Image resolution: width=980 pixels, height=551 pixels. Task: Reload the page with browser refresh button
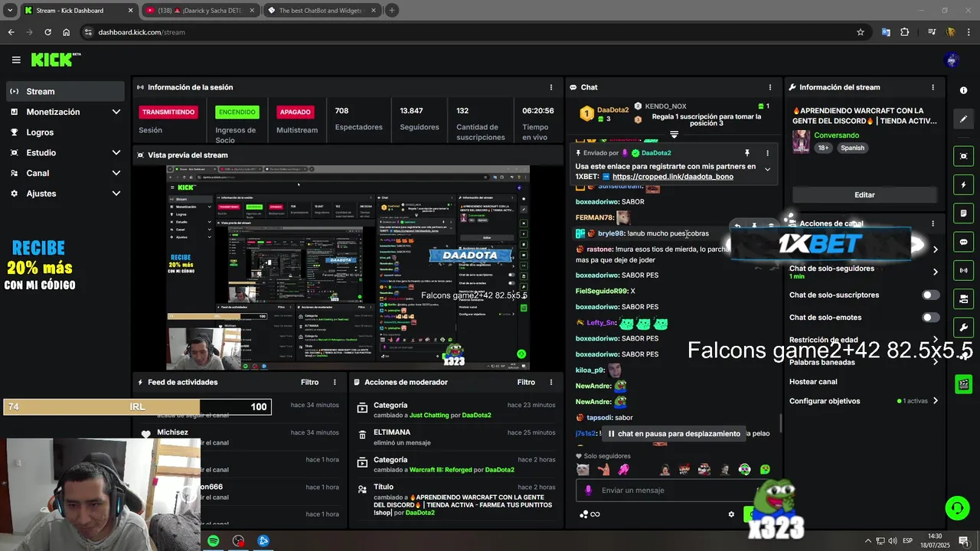tap(47, 32)
